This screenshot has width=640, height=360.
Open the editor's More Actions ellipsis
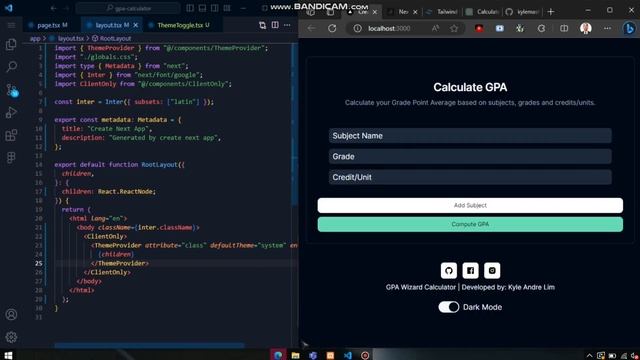click(x=287, y=25)
